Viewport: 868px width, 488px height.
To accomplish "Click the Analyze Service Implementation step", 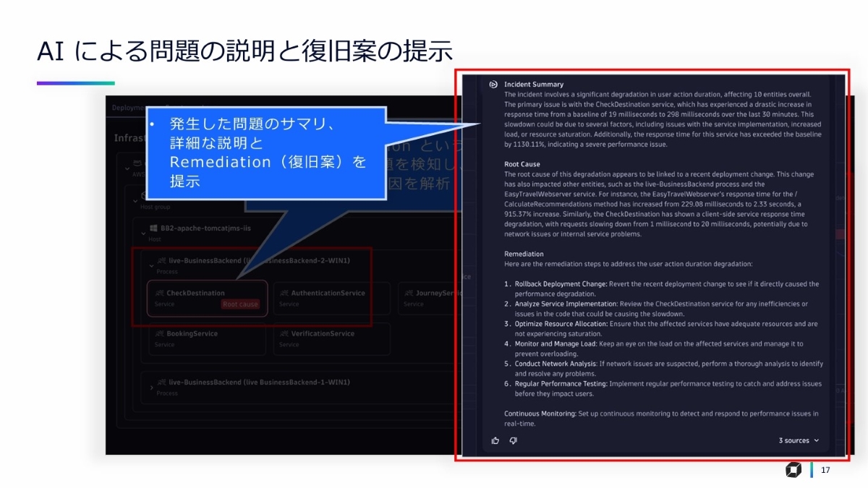I will tap(657, 309).
